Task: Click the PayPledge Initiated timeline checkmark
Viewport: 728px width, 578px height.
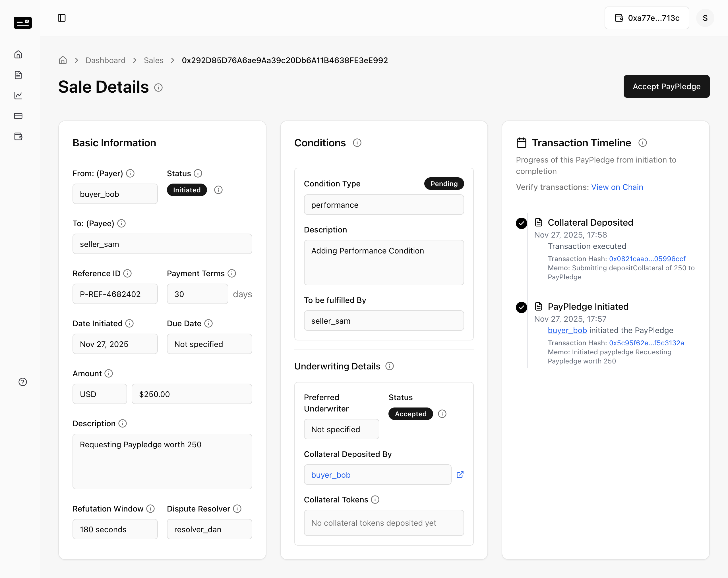Action: [521, 307]
